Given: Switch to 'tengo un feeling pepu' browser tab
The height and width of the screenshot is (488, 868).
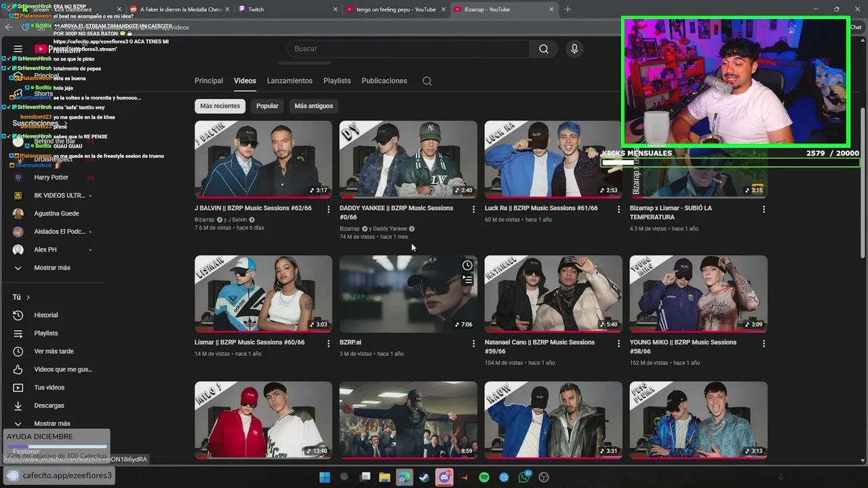Looking at the screenshot, I should (x=395, y=9).
